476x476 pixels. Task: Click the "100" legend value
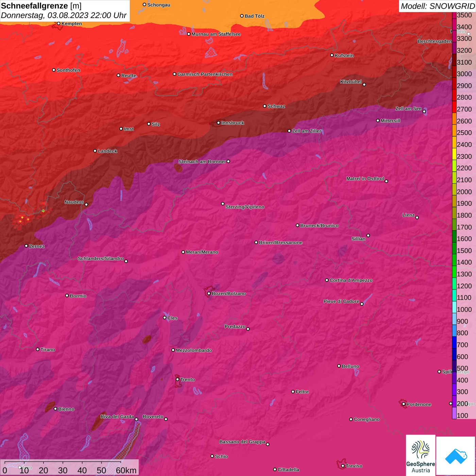click(x=463, y=415)
